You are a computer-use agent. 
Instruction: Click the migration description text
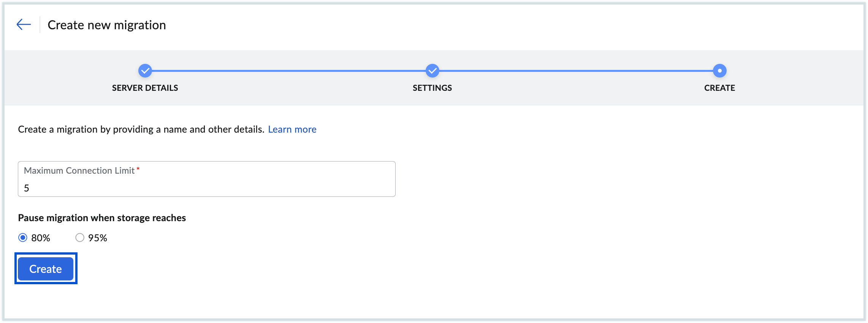(141, 130)
